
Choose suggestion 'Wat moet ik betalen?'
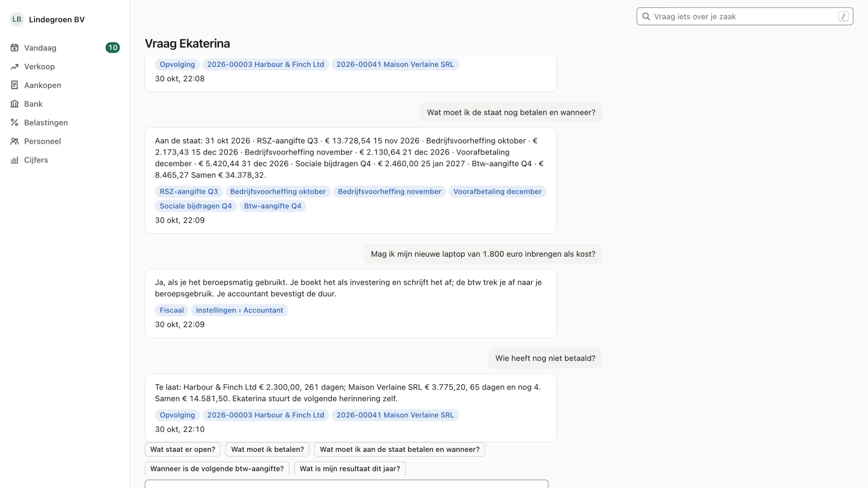click(x=268, y=450)
